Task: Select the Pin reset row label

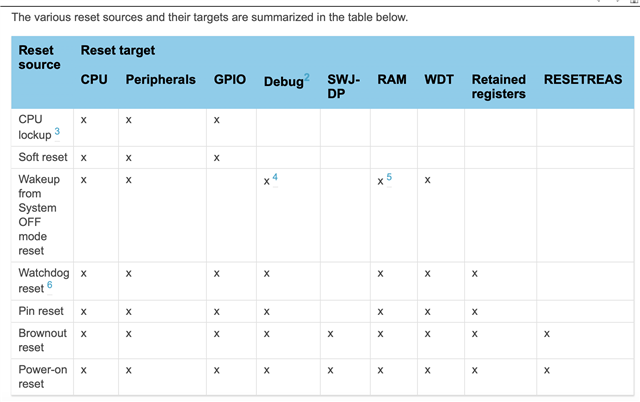Action: pos(41,311)
